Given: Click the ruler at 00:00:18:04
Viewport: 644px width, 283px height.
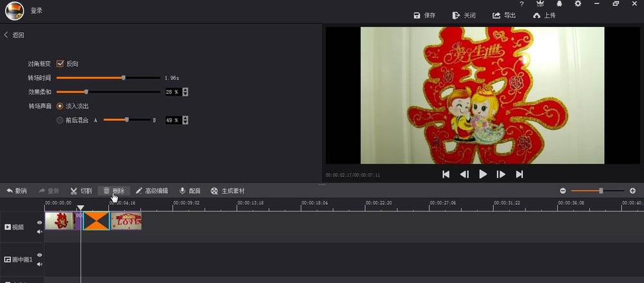Looking at the screenshot, I should click(315, 203).
